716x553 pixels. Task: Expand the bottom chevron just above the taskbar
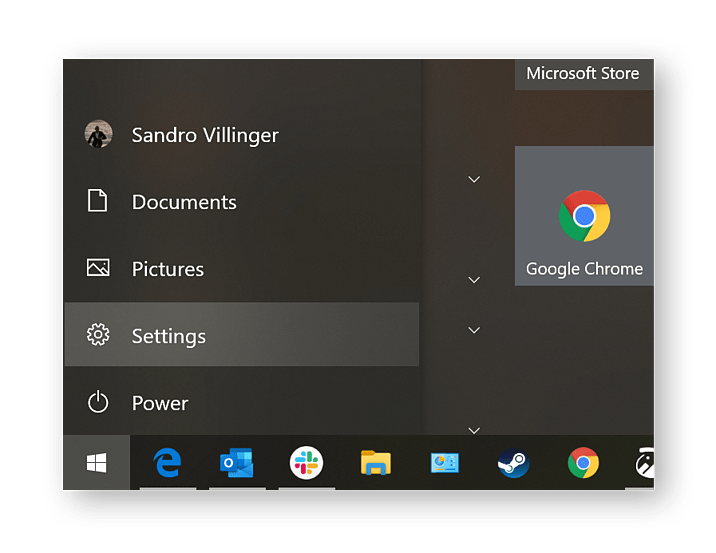474,430
